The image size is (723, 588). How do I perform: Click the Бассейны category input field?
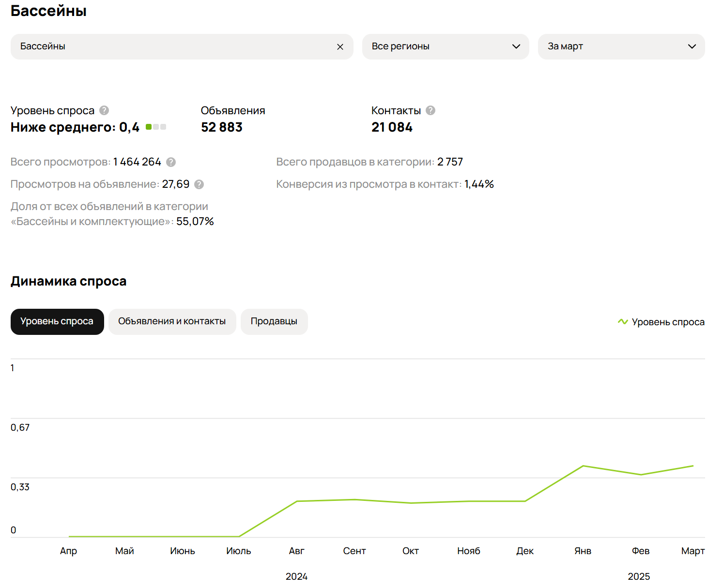tap(174, 46)
